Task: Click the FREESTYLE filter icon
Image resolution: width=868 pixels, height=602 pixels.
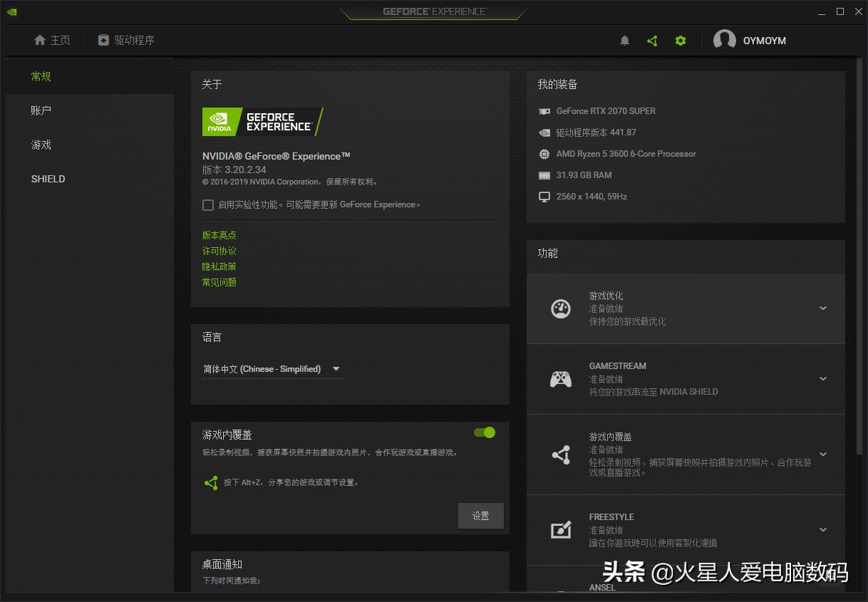Action: [x=561, y=529]
